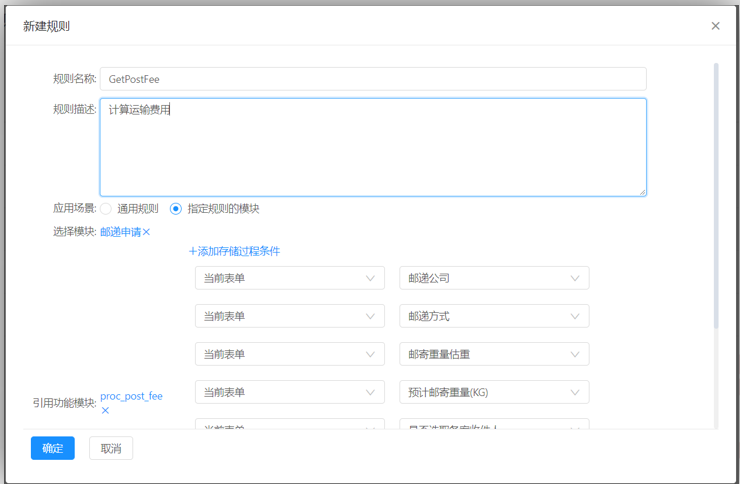Focus the 规则描述 text area

tap(373, 147)
